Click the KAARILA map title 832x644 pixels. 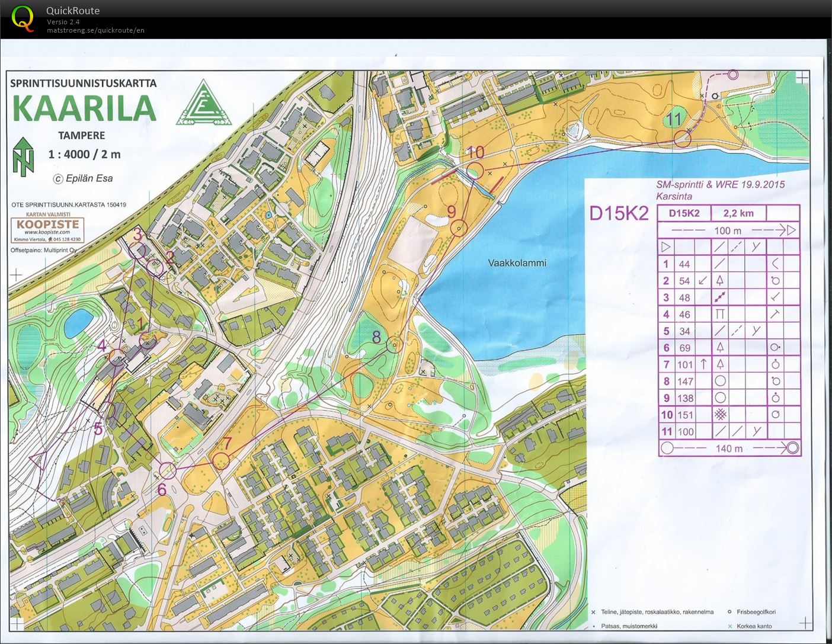pos(84,108)
